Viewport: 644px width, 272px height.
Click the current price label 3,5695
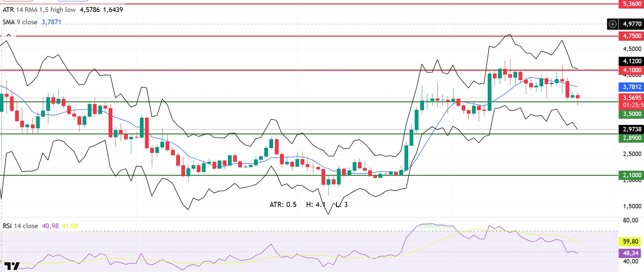(x=631, y=98)
